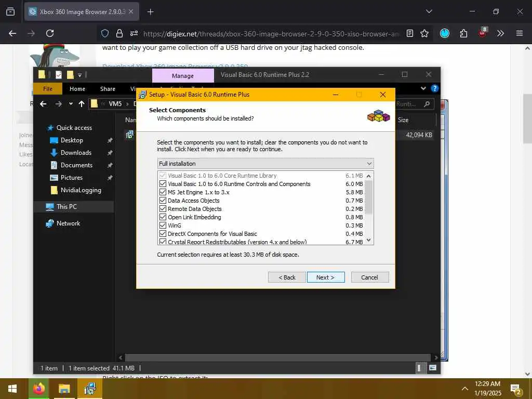Image resolution: width=532 pixels, height=399 pixels.
Task: Click Next in the setup wizard
Action: (326, 277)
